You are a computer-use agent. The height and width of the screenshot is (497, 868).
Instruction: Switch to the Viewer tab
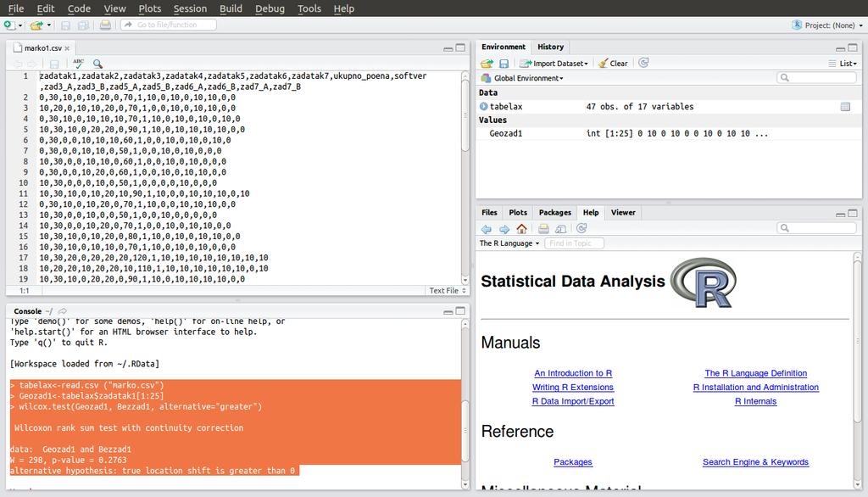tap(623, 213)
